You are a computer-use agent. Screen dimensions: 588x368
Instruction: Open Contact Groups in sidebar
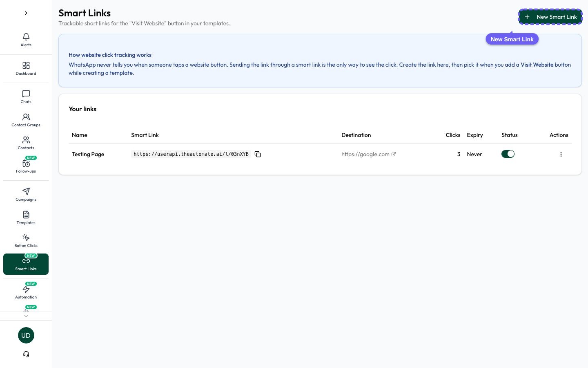pyautogui.click(x=26, y=120)
